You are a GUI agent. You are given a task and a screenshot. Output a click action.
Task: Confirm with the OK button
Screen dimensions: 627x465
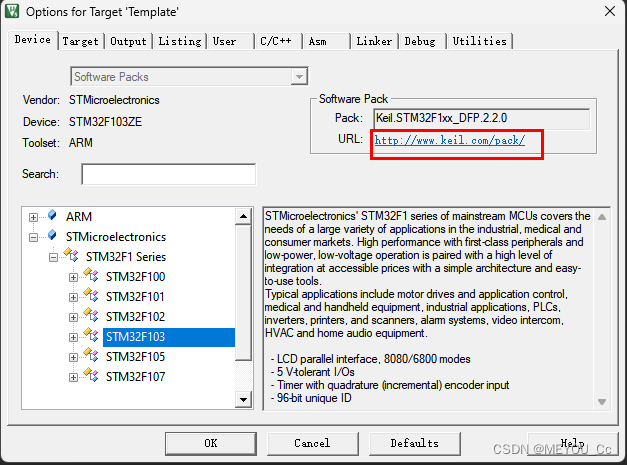point(211,443)
